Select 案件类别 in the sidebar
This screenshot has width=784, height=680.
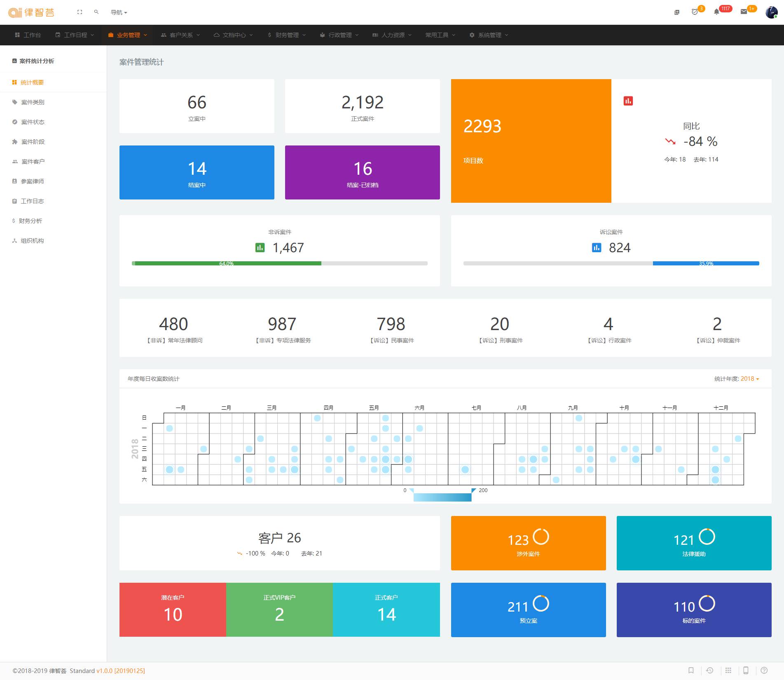pos(33,102)
